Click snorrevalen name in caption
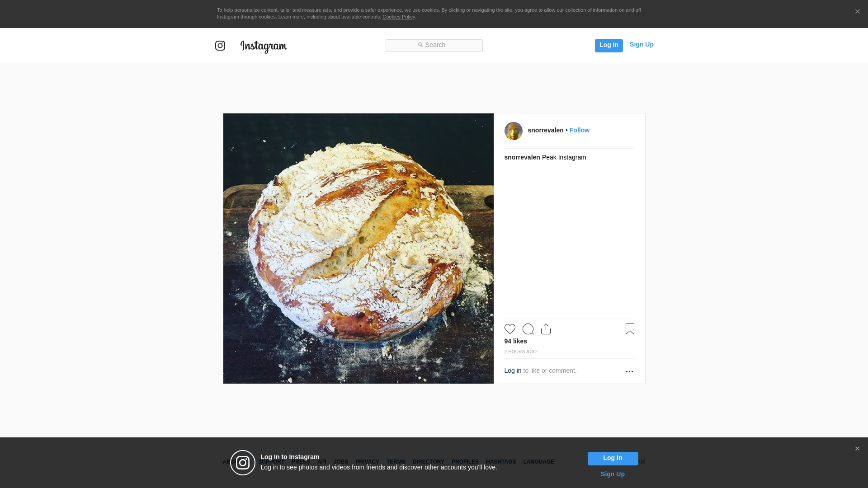Screen dimensions: 868x488 (522, 157)
